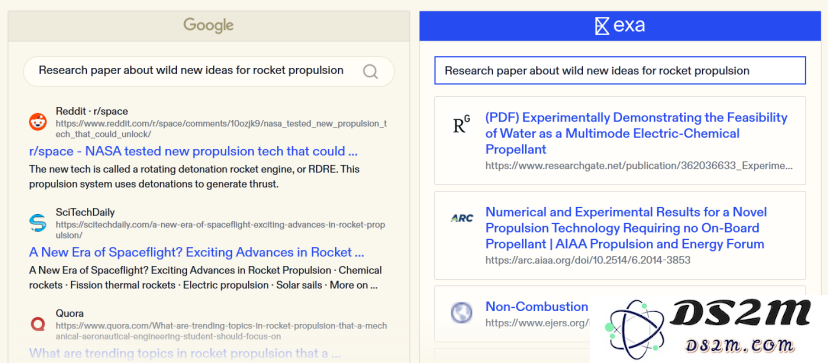Click the SciTechDaily favicon icon

click(37, 223)
